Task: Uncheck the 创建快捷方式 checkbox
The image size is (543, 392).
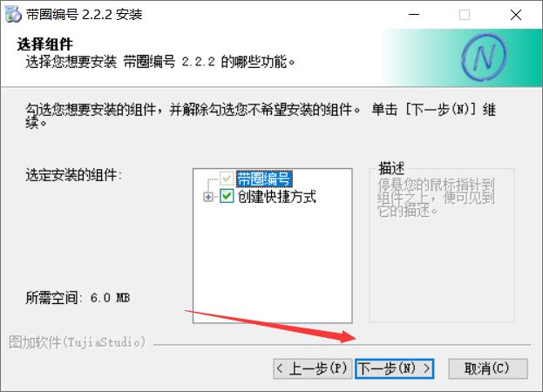Action: [227, 196]
